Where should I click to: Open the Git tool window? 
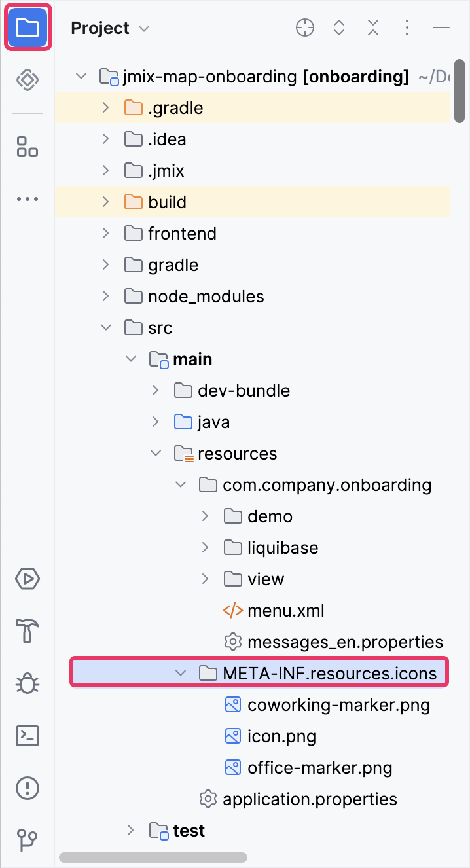point(27,839)
